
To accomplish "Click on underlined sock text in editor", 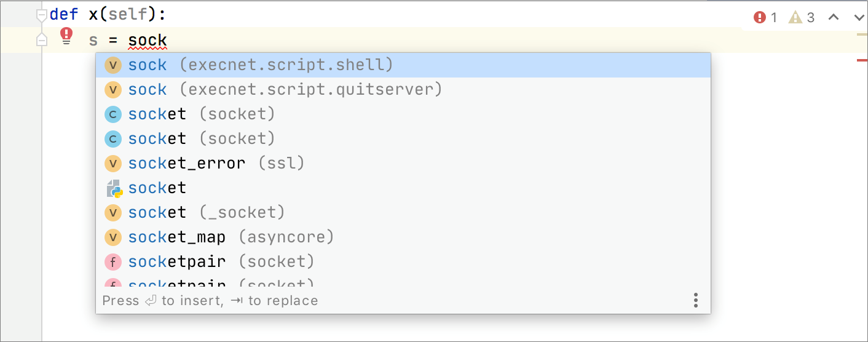I will 148,41.
